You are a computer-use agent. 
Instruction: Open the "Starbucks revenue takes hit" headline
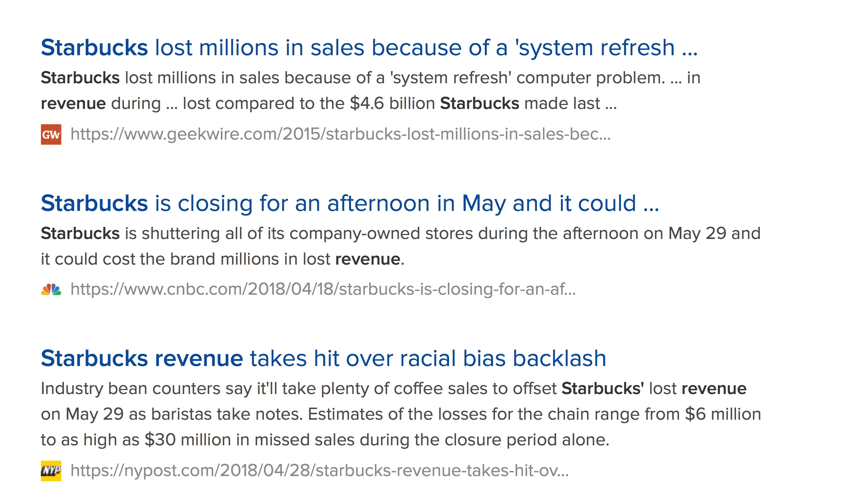[323, 358]
